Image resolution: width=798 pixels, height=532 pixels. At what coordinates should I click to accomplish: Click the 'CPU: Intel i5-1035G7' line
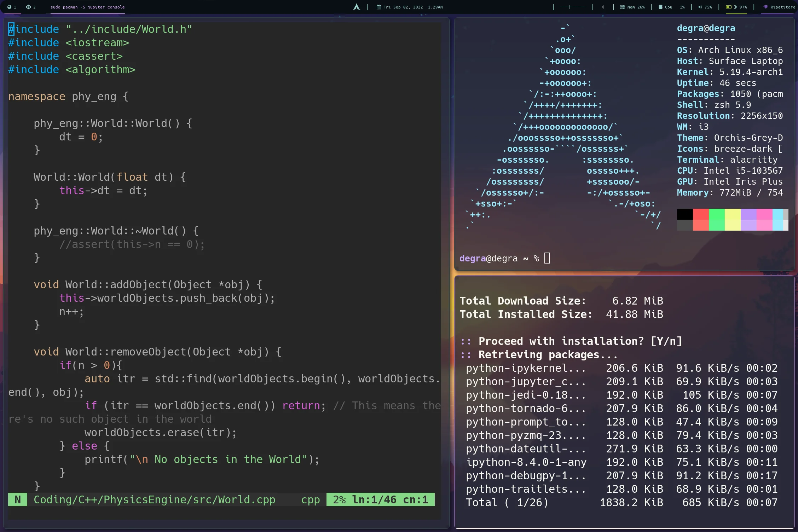coord(730,170)
